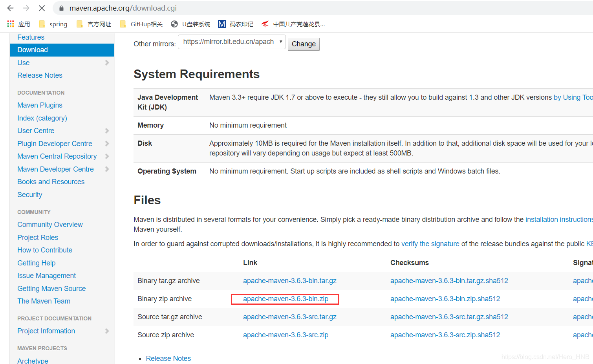This screenshot has height=364, width=593.
Task: Open The Maven Team link
Action: click(44, 301)
